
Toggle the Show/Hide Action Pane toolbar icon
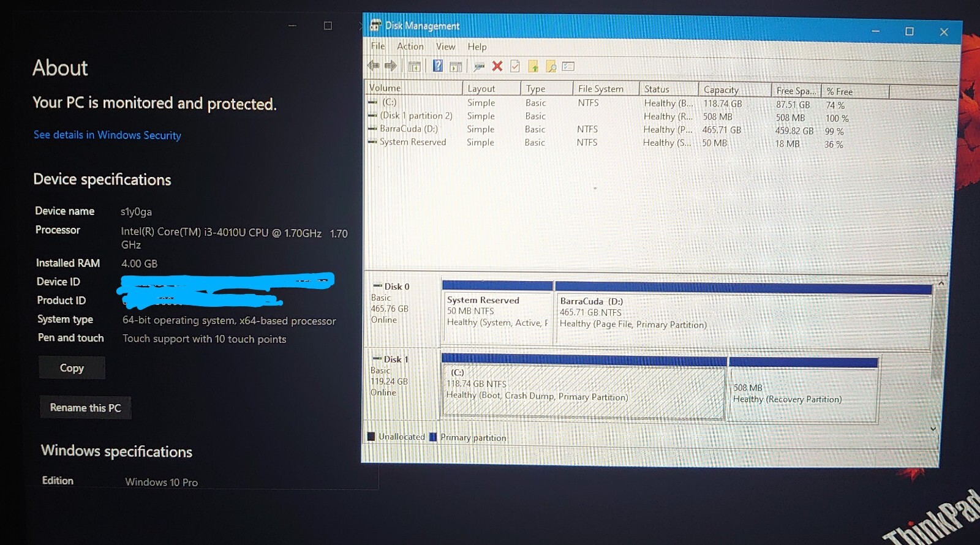pos(456,66)
